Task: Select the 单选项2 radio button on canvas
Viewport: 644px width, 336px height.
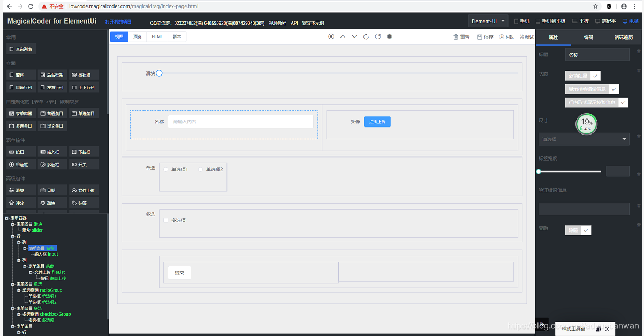Action: pos(201,169)
